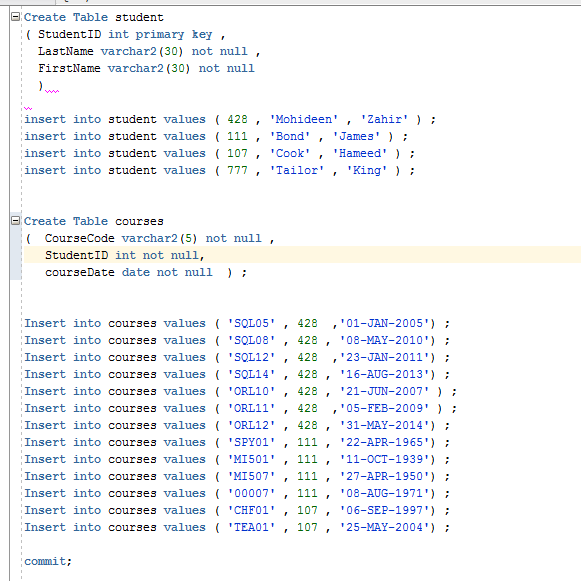Click the 'courseDate date not null' line
581x581 pixels.
146,272
